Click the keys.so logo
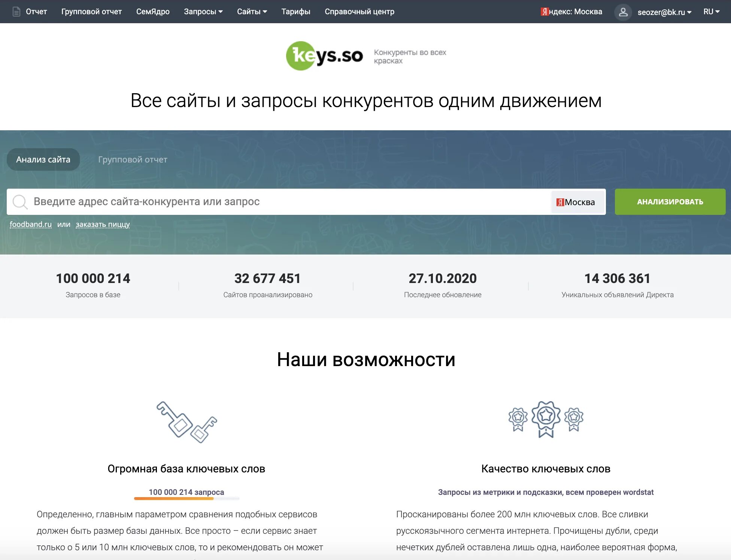This screenshot has height=560, width=731. pos(324,56)
